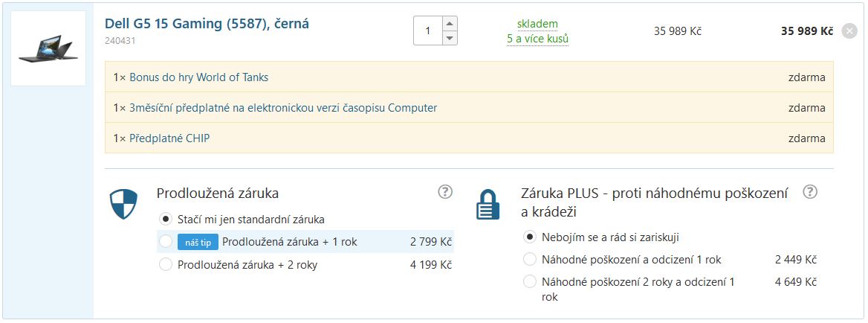Click the quantity input field
The width and height of the screenshot is (868, 323).
427,31
